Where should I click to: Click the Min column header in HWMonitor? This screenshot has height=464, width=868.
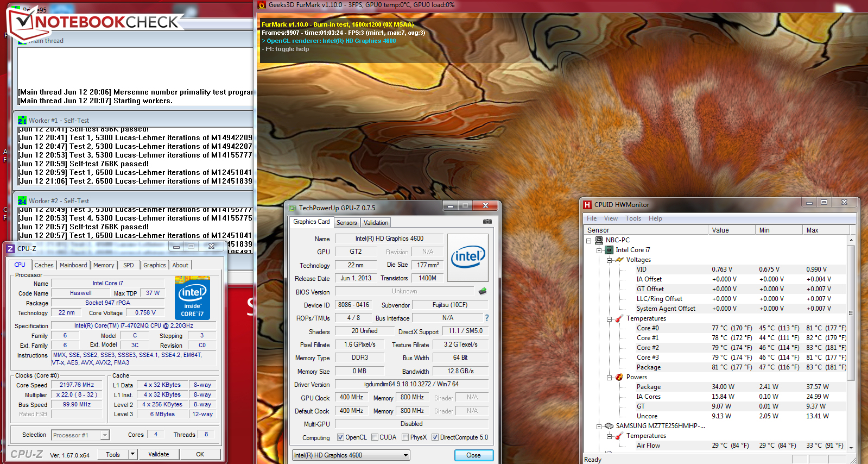[x=778, y=230]
